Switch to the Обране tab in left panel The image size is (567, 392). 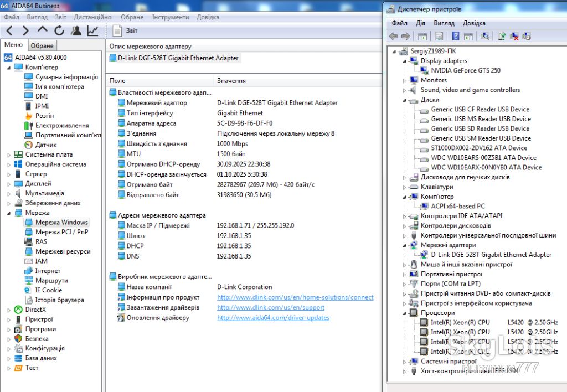pyautogui.click(x=42, y=45)
